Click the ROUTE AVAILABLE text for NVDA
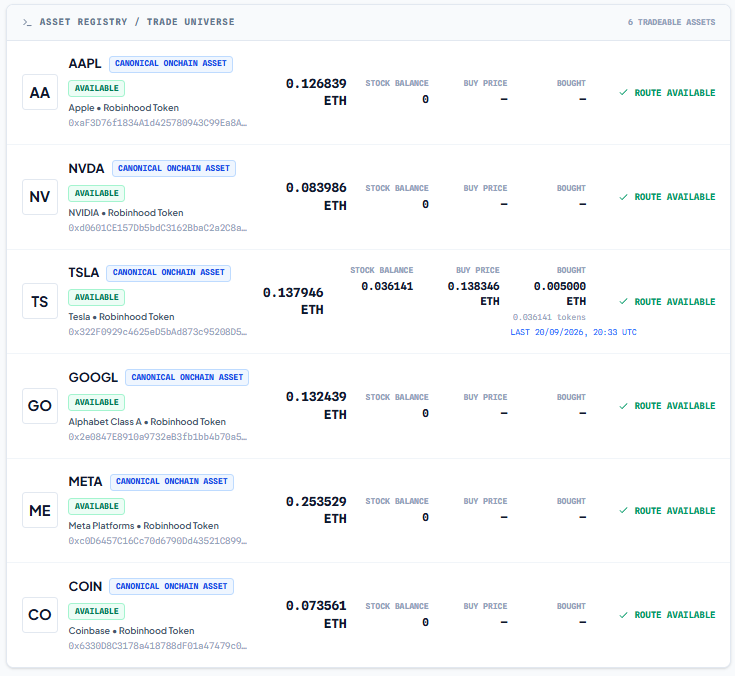Viewport: 735px width, 676px height. tap(675, 197)
